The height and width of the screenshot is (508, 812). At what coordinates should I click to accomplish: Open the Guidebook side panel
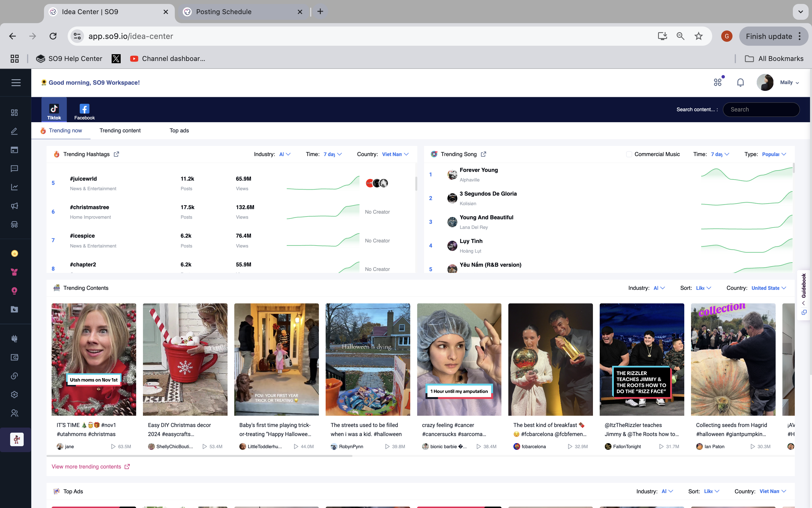804,286
